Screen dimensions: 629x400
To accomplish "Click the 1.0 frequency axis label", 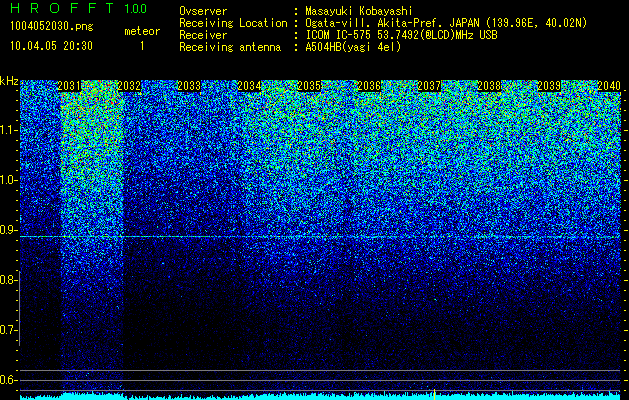I will [x=9, y=180].
